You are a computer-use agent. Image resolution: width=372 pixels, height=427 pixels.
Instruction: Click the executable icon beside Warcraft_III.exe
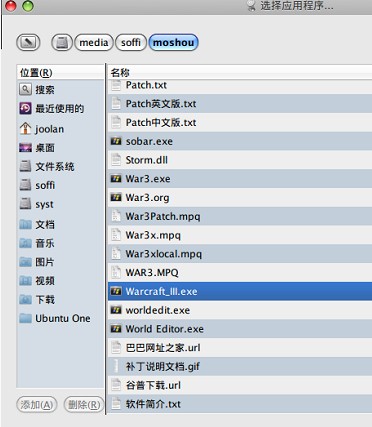[116, 291]
